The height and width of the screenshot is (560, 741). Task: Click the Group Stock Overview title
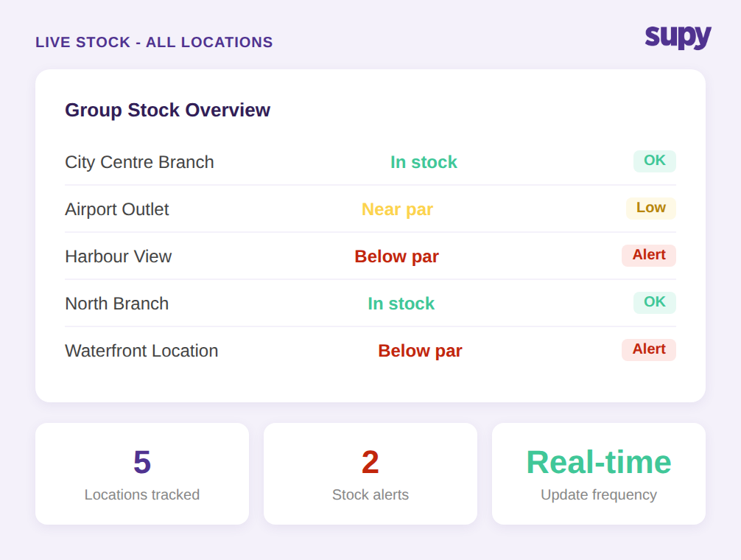tap(167, 110)
